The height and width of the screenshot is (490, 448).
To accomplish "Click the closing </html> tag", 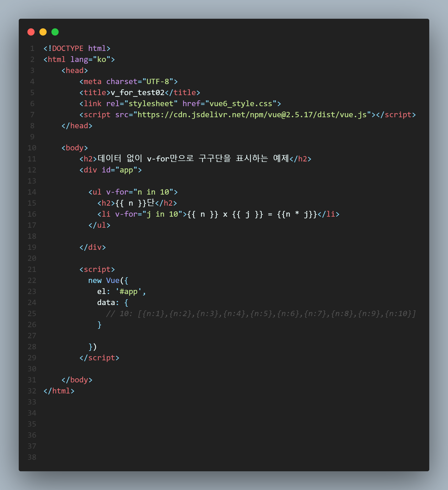I will click(x=59, y=391).
